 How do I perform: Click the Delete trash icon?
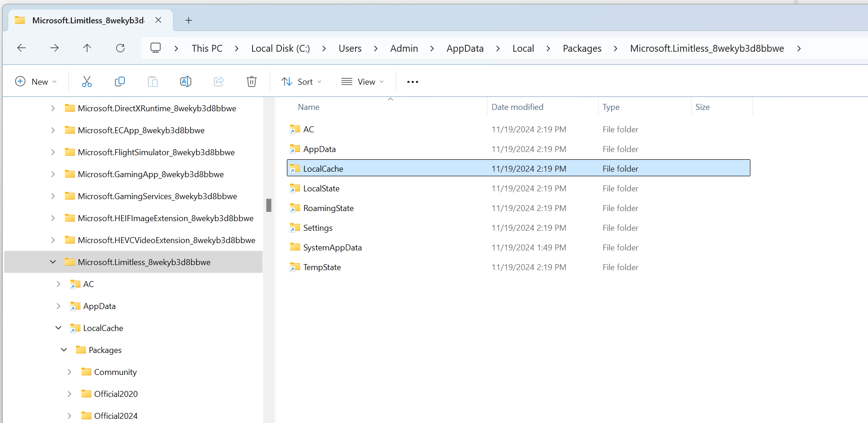(252, 81)
